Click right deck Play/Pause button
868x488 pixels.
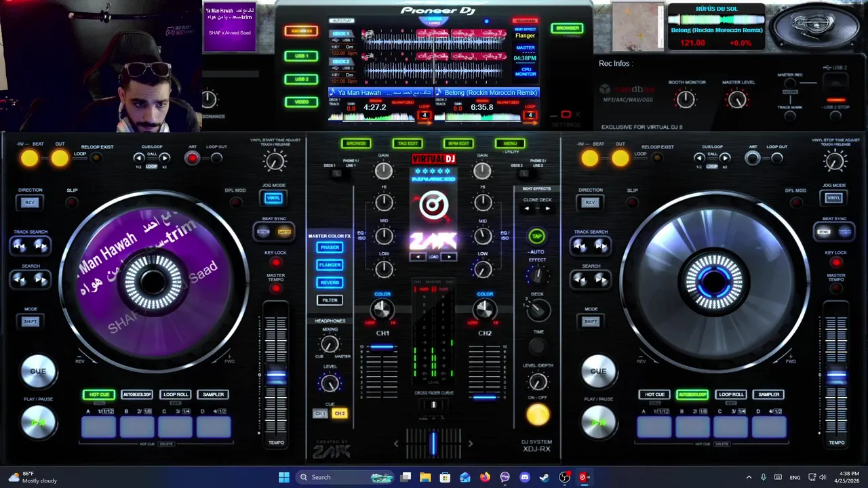tap(598, 422)
